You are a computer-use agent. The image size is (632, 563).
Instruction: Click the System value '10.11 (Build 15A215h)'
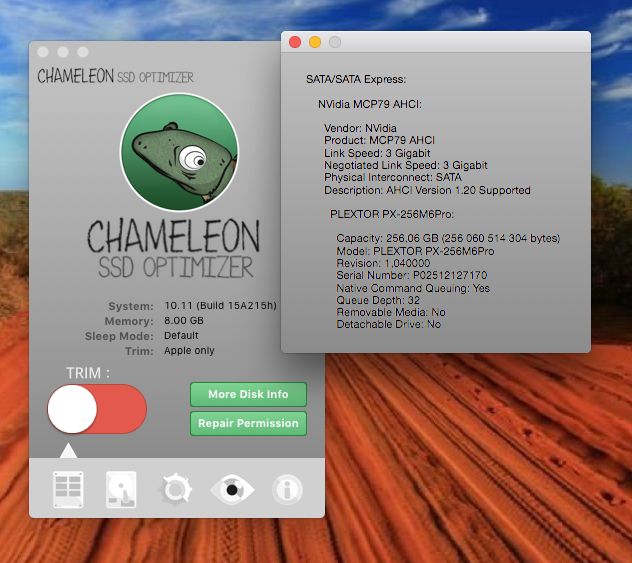coord(220,305)
